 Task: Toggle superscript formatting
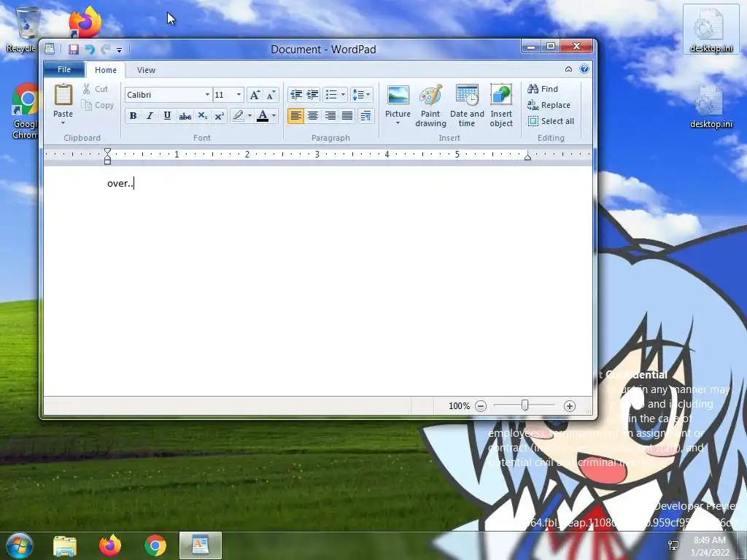[219, 116]
